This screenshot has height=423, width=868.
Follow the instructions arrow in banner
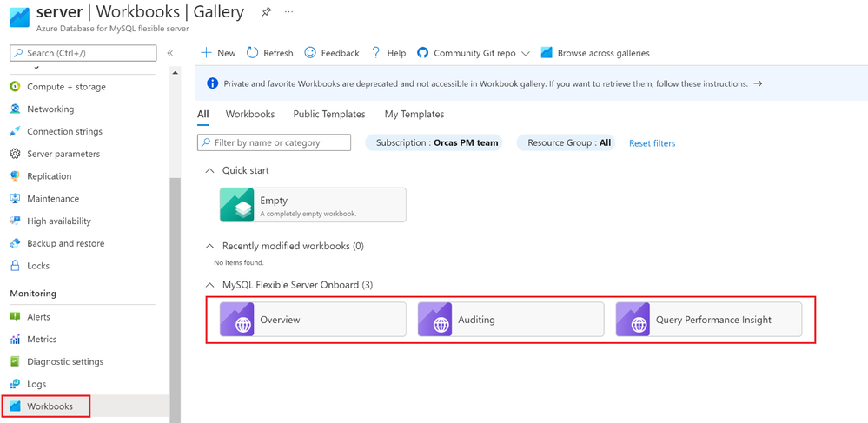(x=759, y=83)
